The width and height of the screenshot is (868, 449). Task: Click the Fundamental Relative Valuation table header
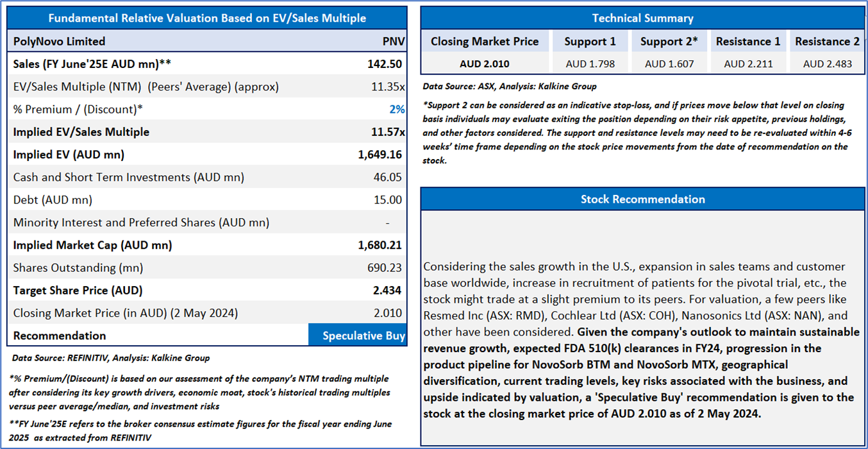(x=207, y=18)
